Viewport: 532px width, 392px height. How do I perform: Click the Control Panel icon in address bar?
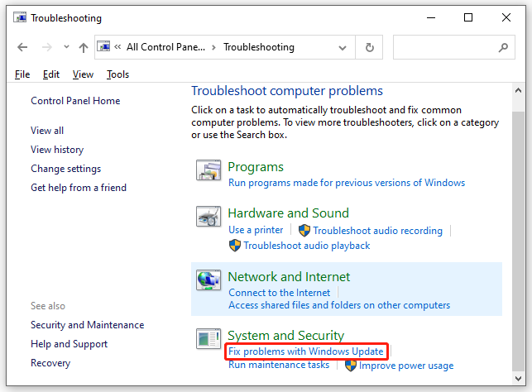[103, 46]
